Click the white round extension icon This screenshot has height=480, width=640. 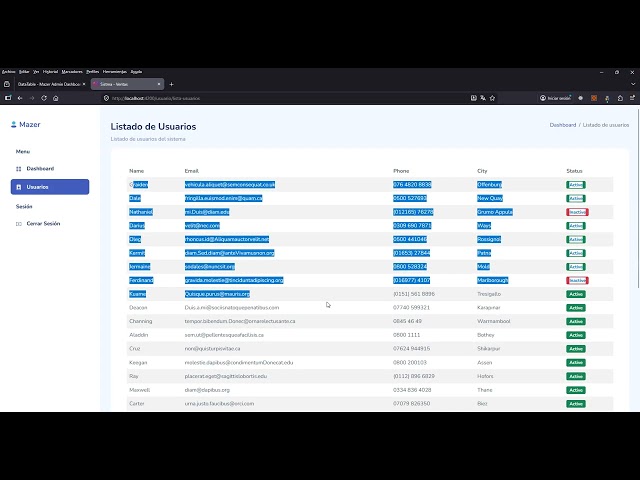point(580,98)
